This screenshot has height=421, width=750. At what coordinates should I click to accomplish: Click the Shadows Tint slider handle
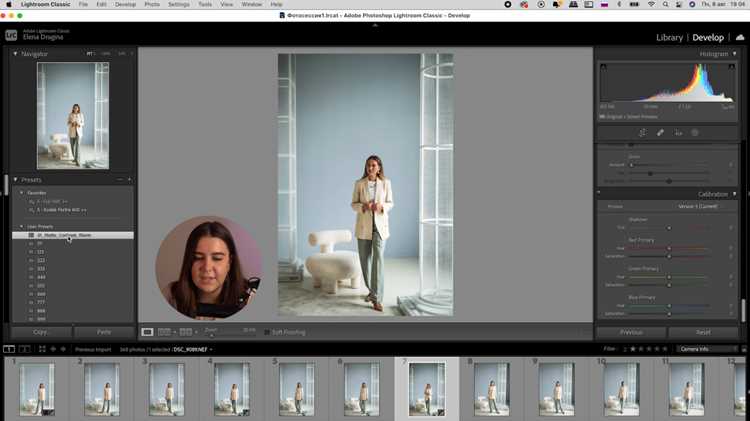click(669, 228)
